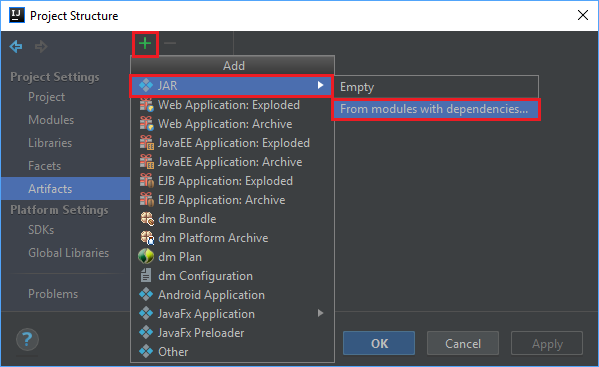Screen dimensions: 599x367
Task: Select JavaEE Application: Exploded option
Action: tap(232, 143)
